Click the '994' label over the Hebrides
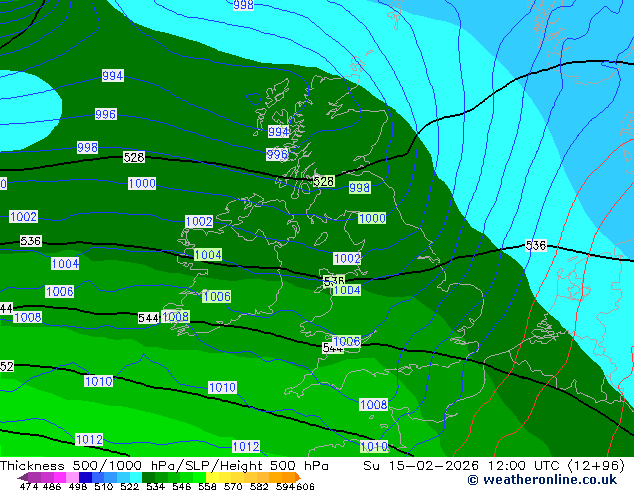The image size is (634, 490). 279,131
